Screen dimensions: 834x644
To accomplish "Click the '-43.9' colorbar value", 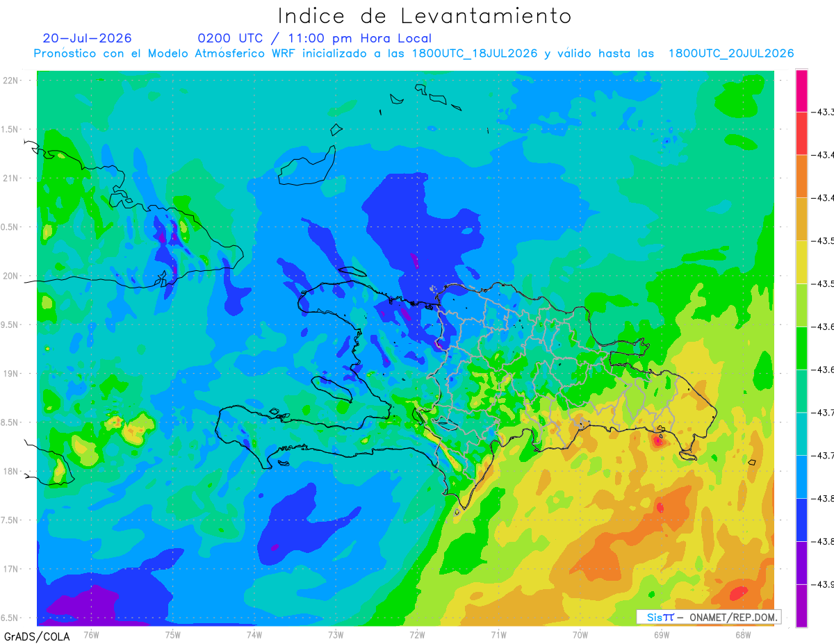I will (x=824, y=584).
